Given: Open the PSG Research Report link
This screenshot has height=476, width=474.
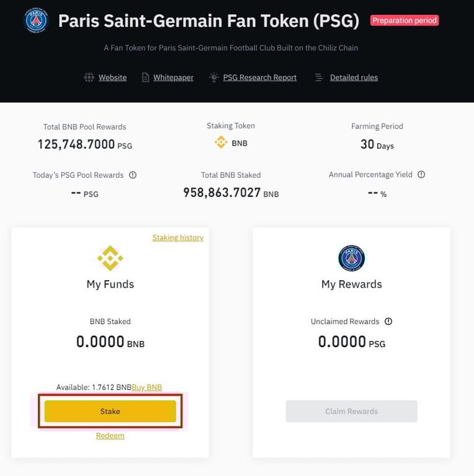Looking at the screenshot, I should [260, 77].
